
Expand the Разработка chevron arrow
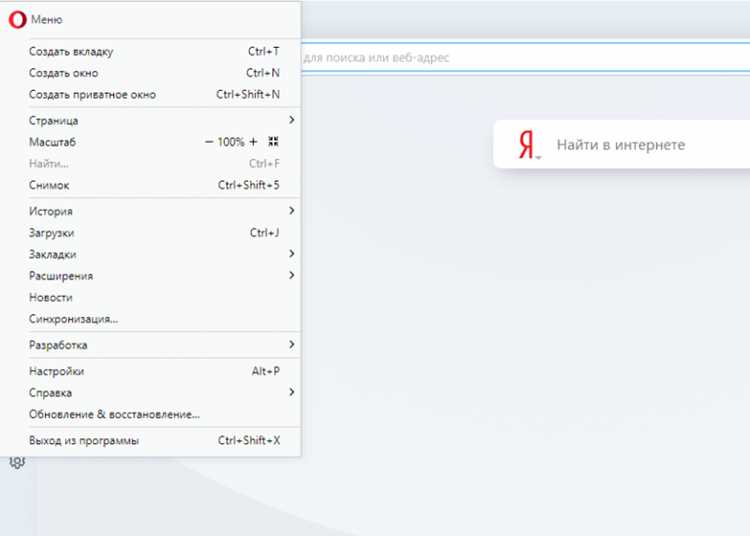coord(291,344)
